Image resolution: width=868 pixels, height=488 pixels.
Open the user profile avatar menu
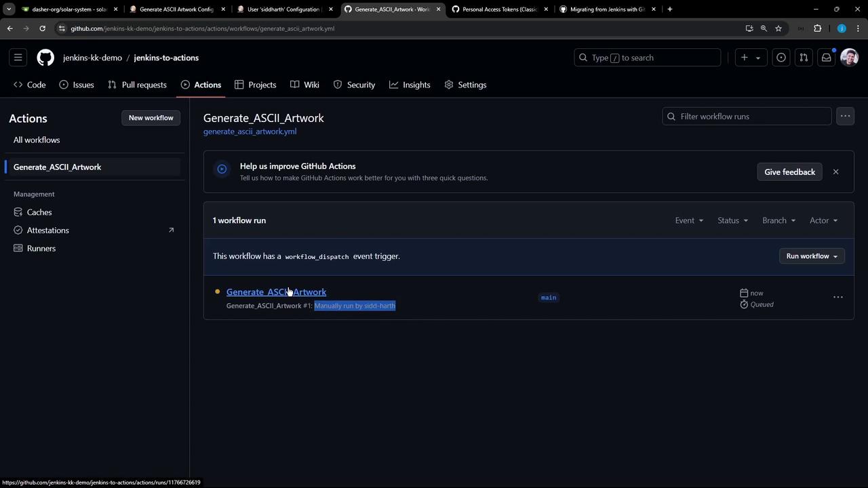tap(849, 58)
